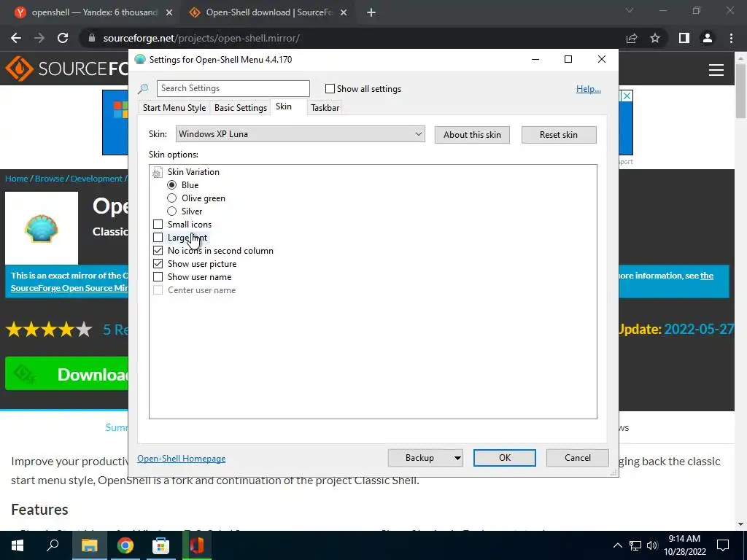The image size is (747, 560).
Task: Click the Search Settings input field
Action: click(x=233, y=88)
